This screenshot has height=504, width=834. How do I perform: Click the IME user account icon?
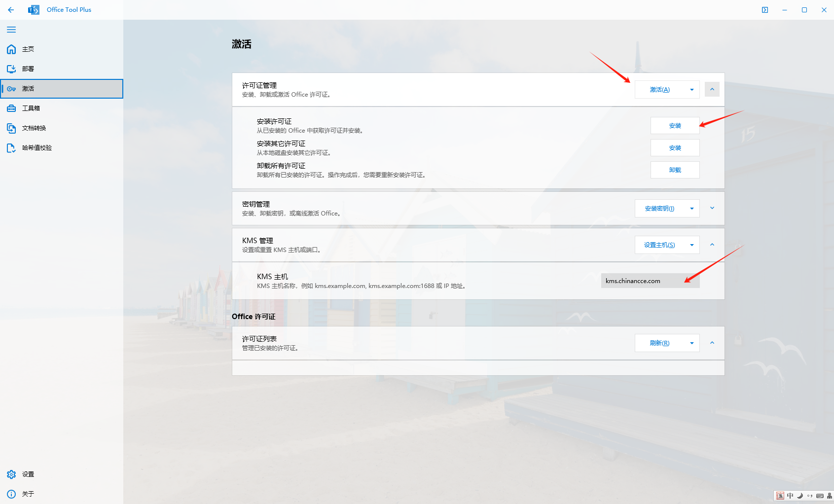tap(830, 496)
